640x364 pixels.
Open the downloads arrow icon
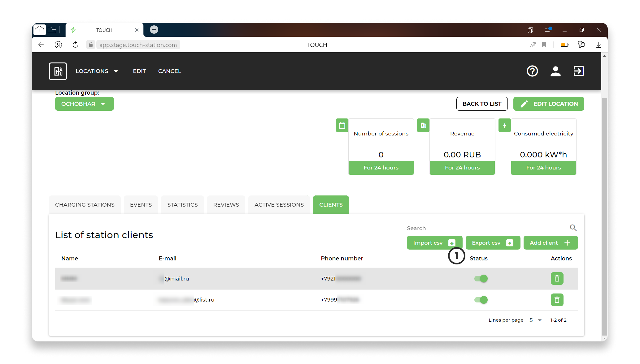599,45
